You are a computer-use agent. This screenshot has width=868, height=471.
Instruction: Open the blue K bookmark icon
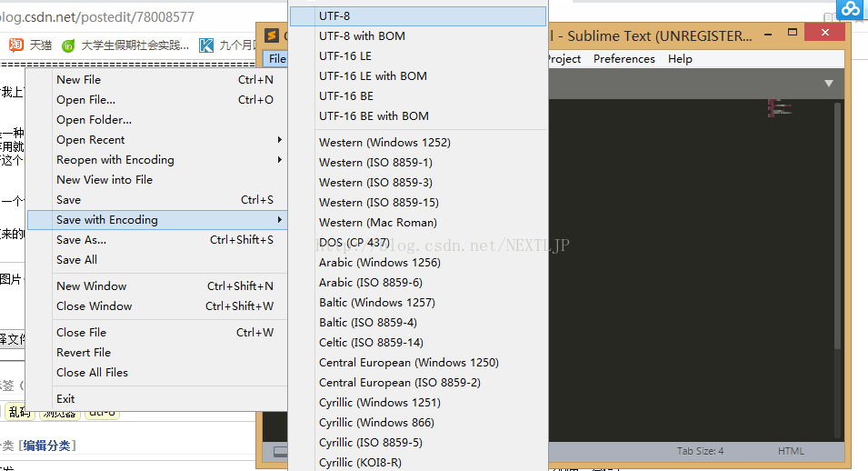tap(206, 45)
